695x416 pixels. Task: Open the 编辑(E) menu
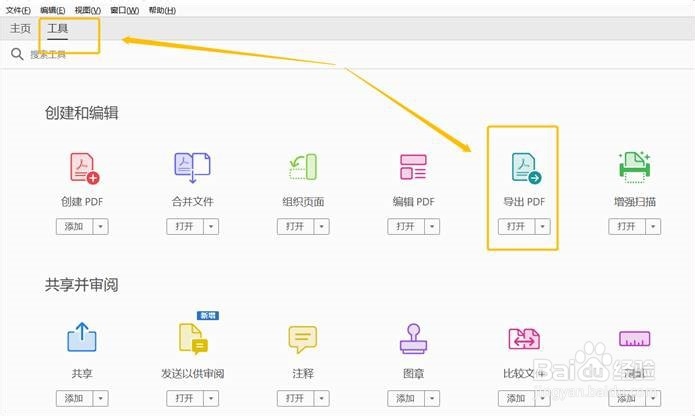52,10
